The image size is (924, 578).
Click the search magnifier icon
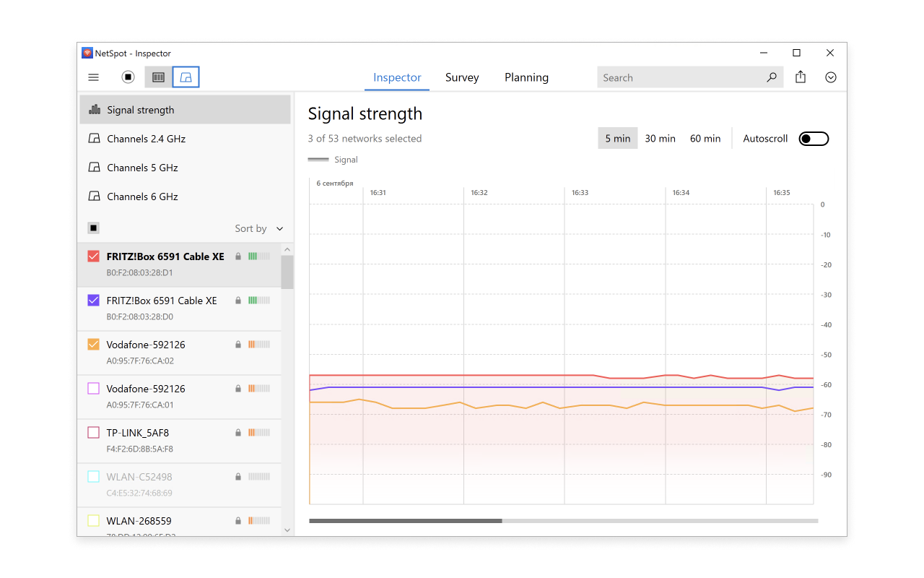[772, 77]
